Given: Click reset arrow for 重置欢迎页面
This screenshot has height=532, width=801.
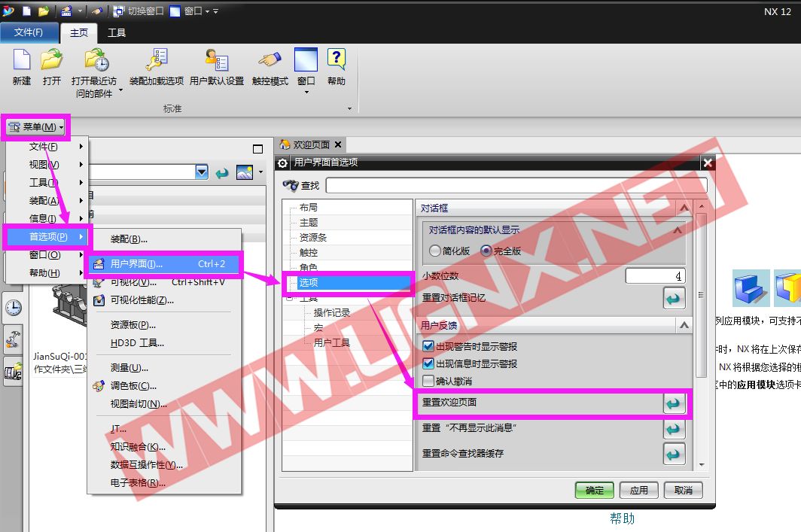Looking at the screenshot, I should tap(674, 403).
